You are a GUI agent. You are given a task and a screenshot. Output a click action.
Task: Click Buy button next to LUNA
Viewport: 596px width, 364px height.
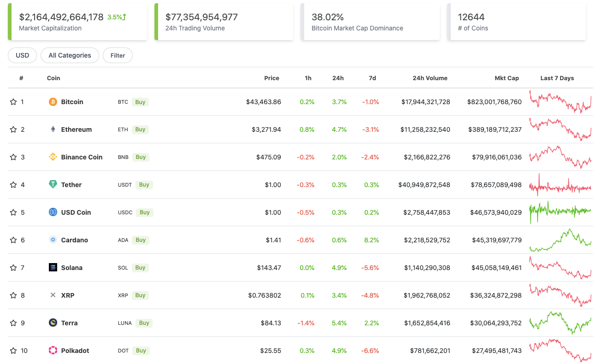(x=144, y=323)
